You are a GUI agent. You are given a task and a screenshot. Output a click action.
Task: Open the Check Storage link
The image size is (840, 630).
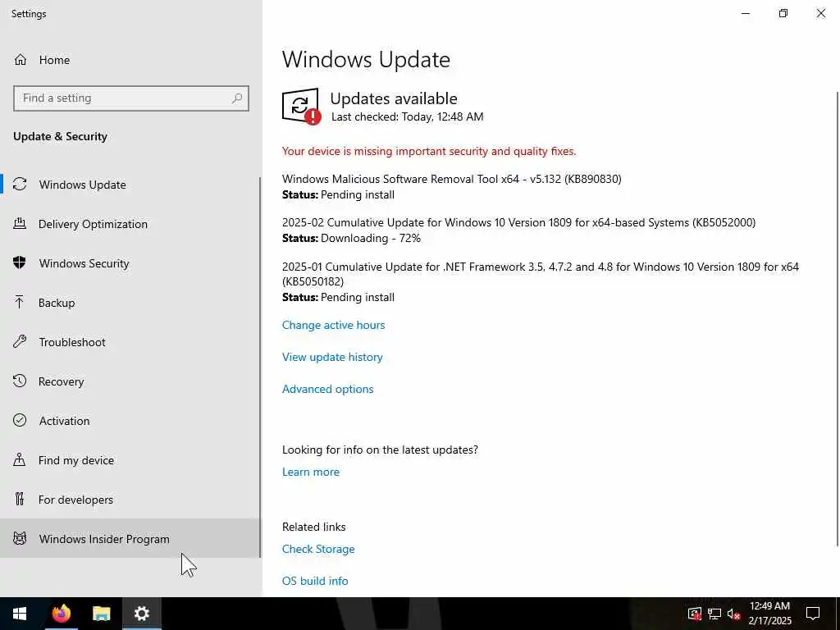[318, 549]
